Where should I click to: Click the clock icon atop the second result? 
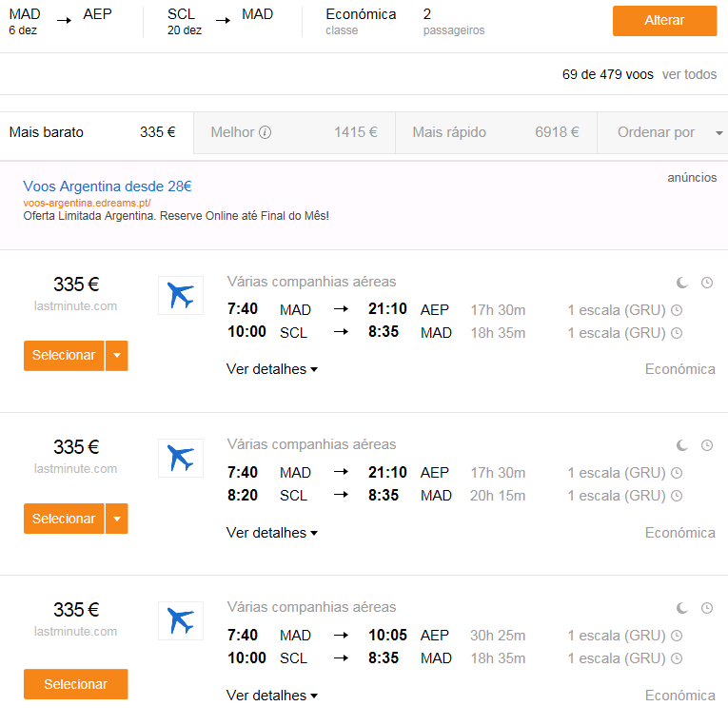coord(707,445)
